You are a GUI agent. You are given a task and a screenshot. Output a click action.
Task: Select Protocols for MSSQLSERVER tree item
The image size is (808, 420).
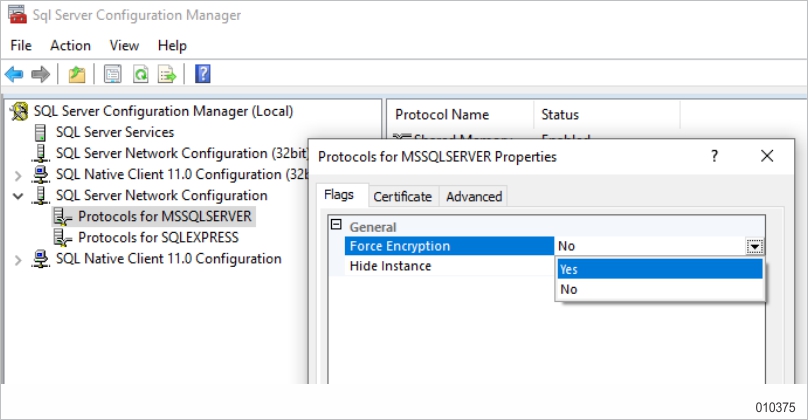tap(165, 216)
